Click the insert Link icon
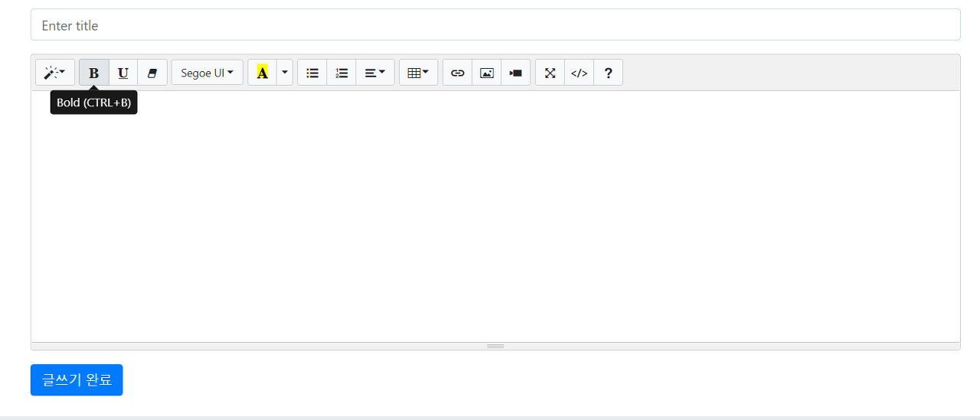Viewport: 980px width, 420px height. tap(458, 73)
